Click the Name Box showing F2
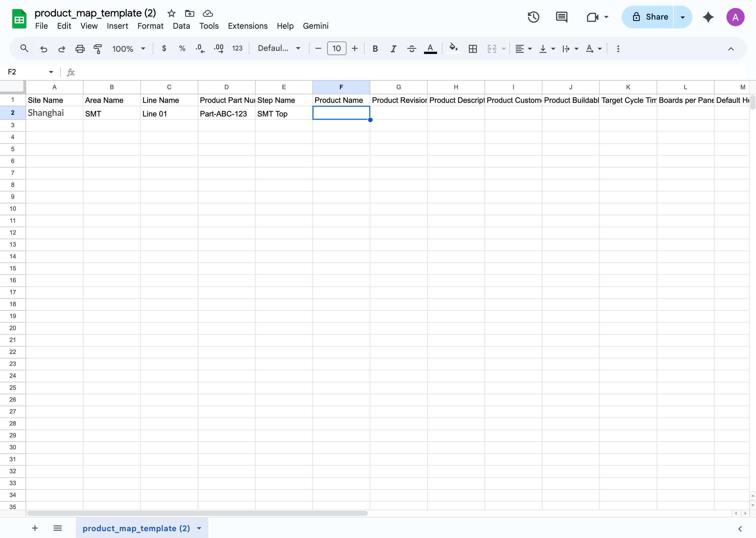The image size is (756, 538). click(26, 72)
